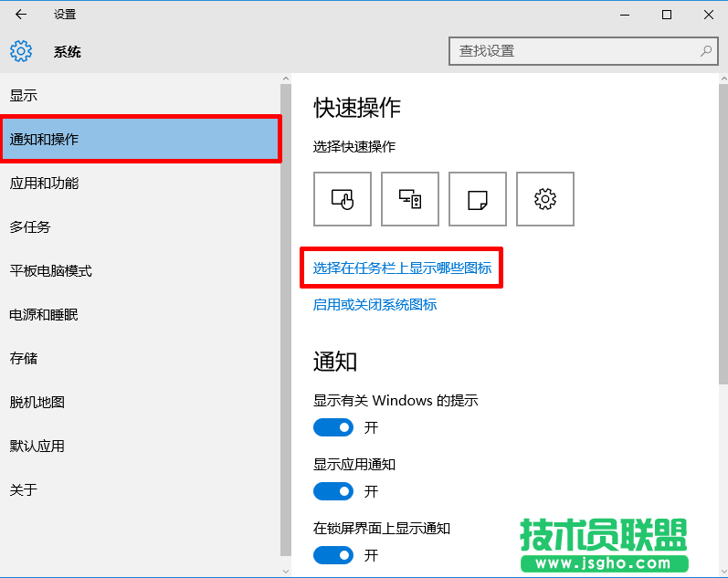The image size is (728, 578).
Task: Click sidebar scrollbar down arrow
Action: click(286, 571)
